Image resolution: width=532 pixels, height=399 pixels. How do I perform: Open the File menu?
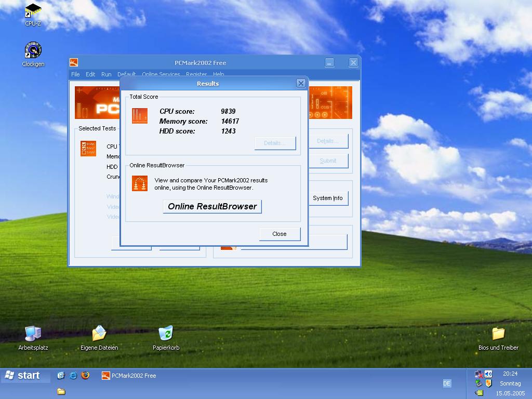(x=75, y=74)
